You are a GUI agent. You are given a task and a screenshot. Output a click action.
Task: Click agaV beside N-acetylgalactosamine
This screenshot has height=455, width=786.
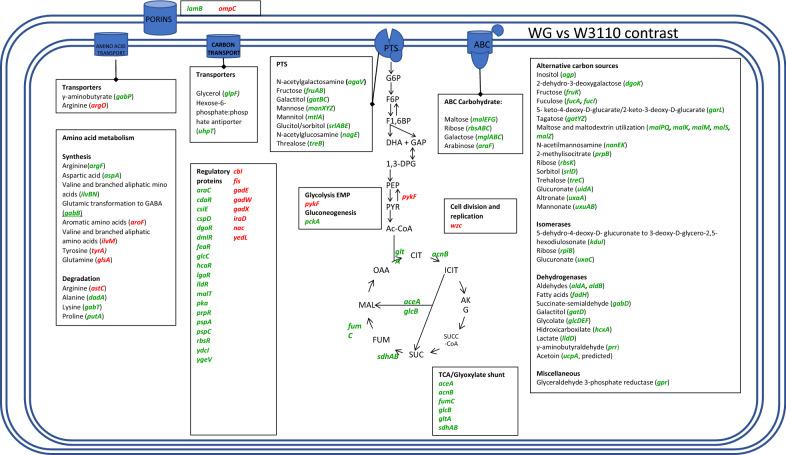356,82
